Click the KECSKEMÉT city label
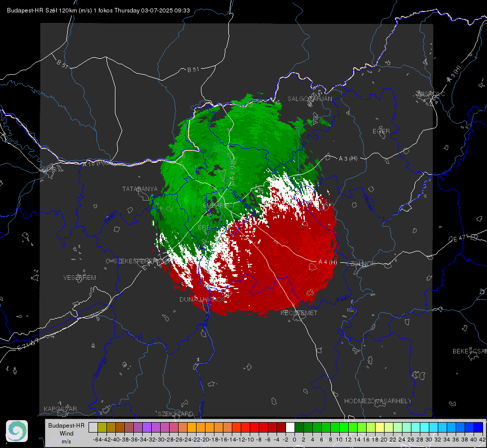Screen dimensions: 487x448 pos(299,313)
